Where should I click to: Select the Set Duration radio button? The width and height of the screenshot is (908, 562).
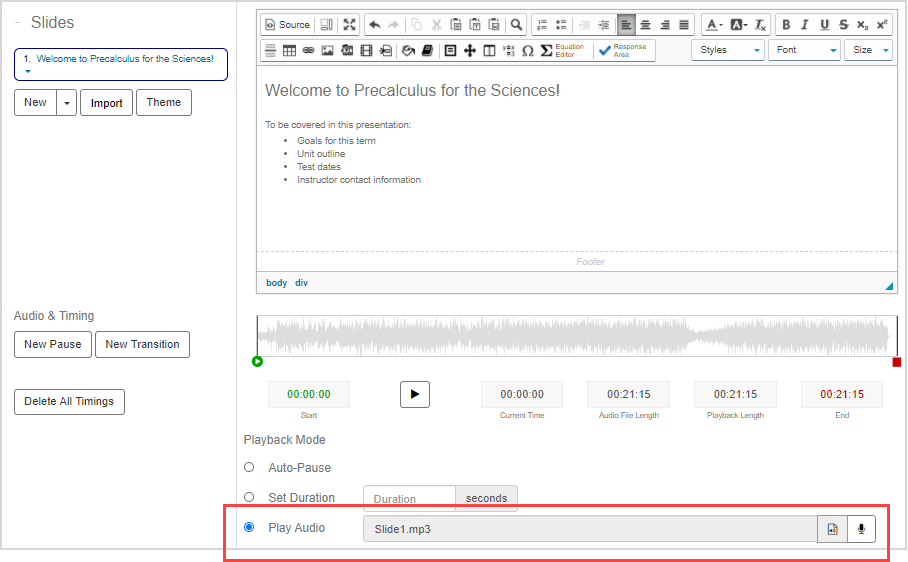[249, 497]
